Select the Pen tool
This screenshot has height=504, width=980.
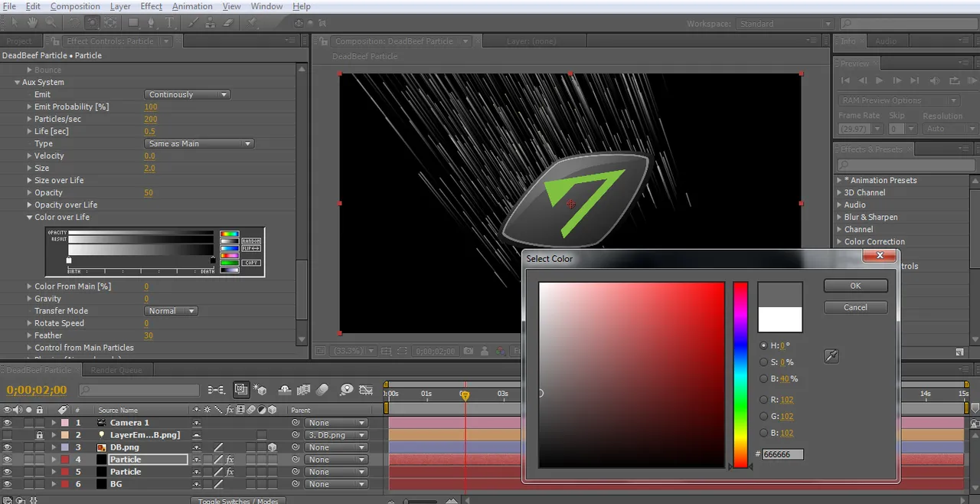[x=151, y=23]
